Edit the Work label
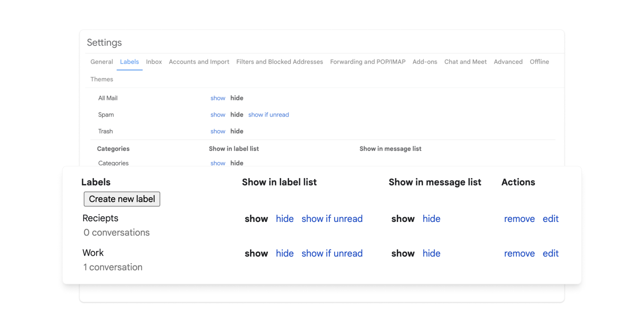 pos(550,253)
